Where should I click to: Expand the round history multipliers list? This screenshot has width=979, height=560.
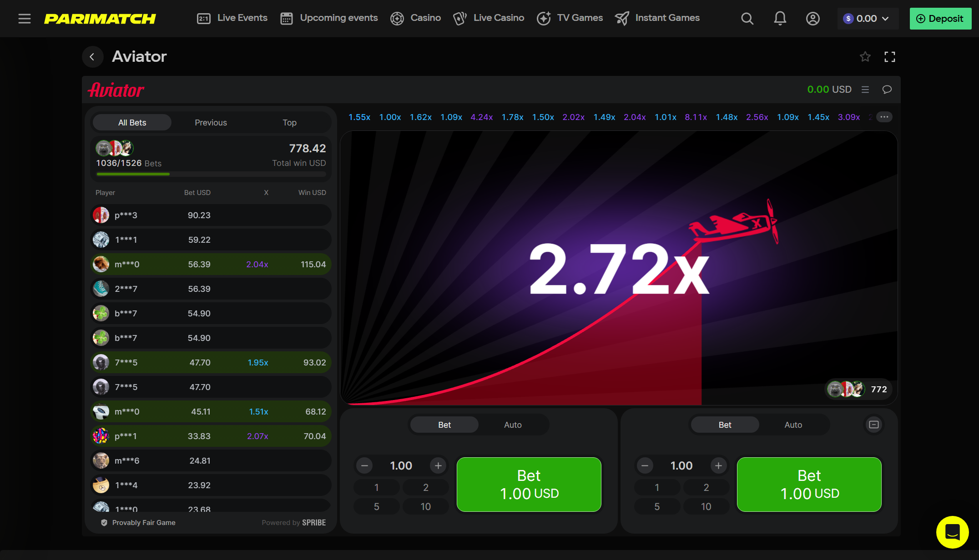pyautogui.click(x=884, y=117)
